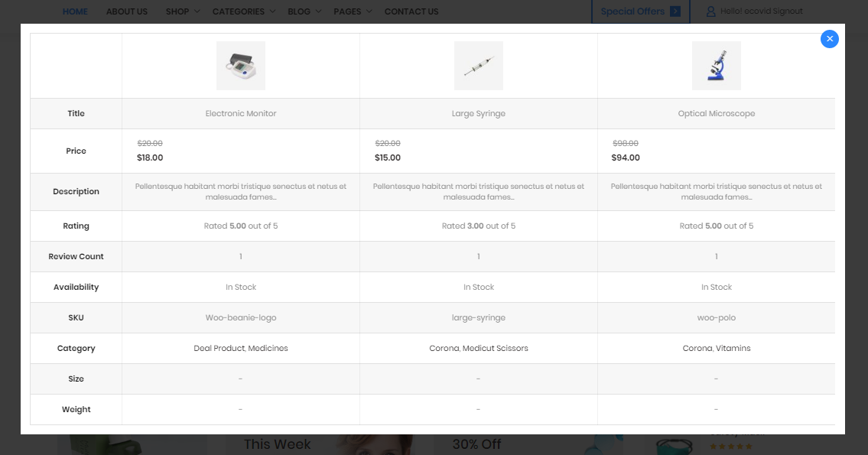This screenshot has width=868, height=455.
Task: Click the Optical Microscope title link
Action: (x=717, y=113)
